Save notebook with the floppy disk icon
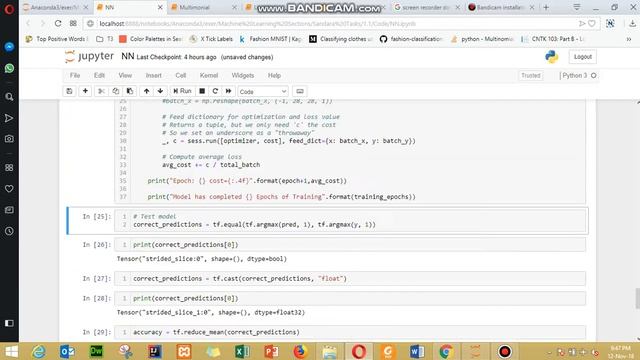This screenshot has height=360, width=640. pos(69,91)
